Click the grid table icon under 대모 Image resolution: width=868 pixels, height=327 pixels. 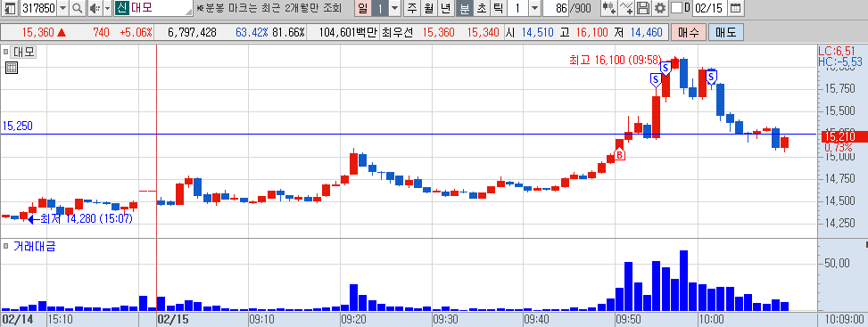coord(11,68)
